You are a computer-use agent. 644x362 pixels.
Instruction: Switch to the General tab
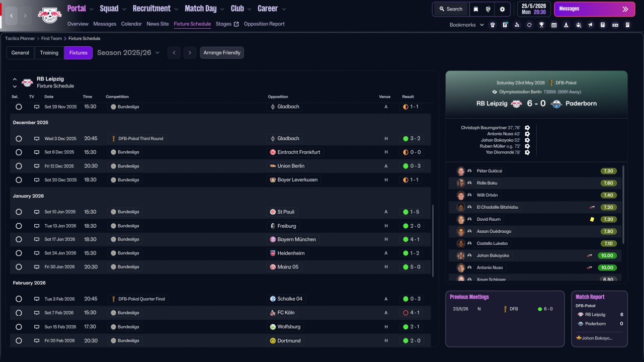pyautogui.click(x=20, y=53)
